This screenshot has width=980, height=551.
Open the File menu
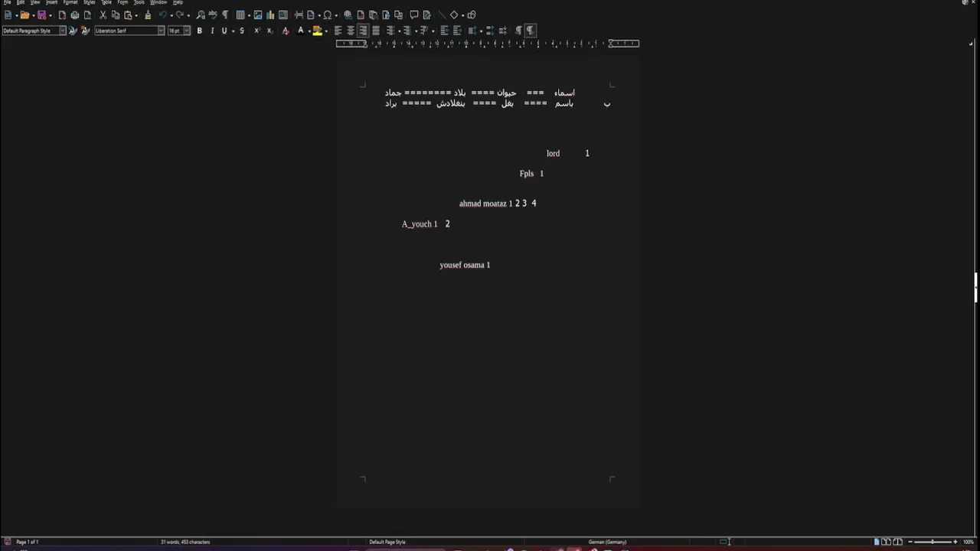coord(7,2)
